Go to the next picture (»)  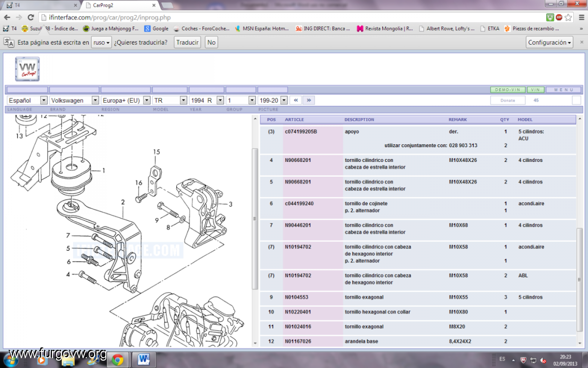pyautogui.click(x=309, y=100)
